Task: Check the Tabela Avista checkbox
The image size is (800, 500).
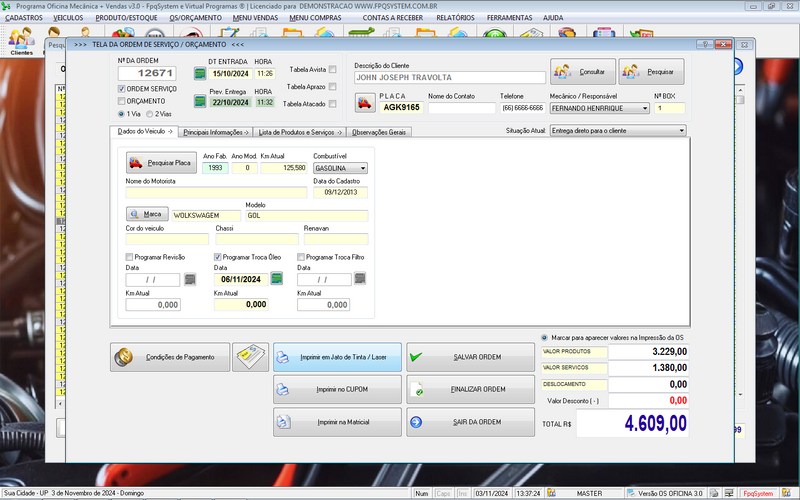Action: 333,70
